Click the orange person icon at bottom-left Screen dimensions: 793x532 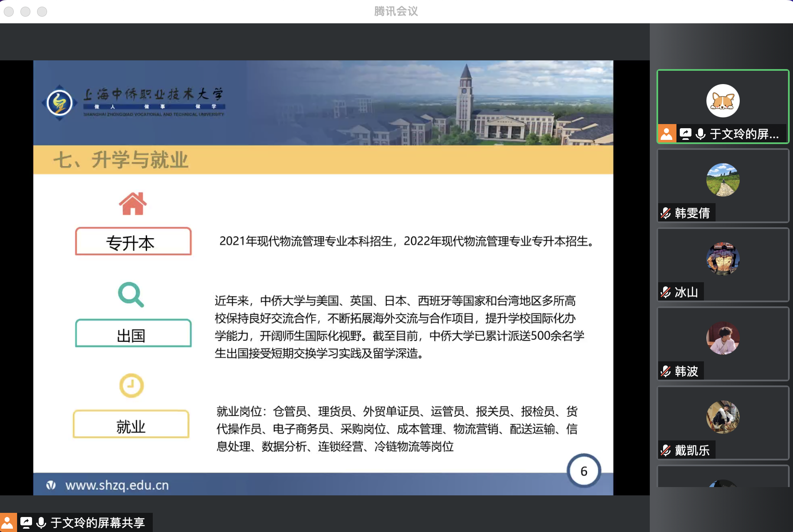click(8, 522)
